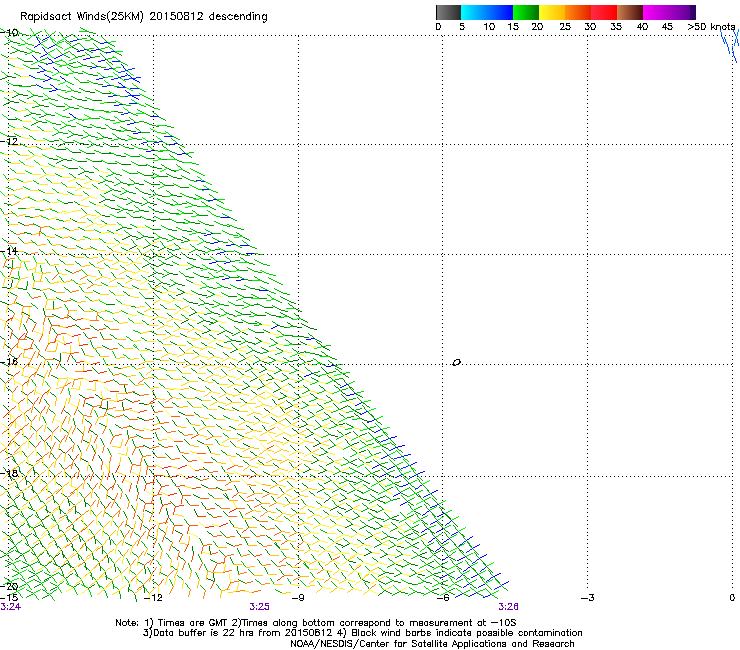Image resolution: width=740 pixels, height=650 pixels.
Task: Pick the brown 35-40 knots legend segment
Action: tap(630, 12)
